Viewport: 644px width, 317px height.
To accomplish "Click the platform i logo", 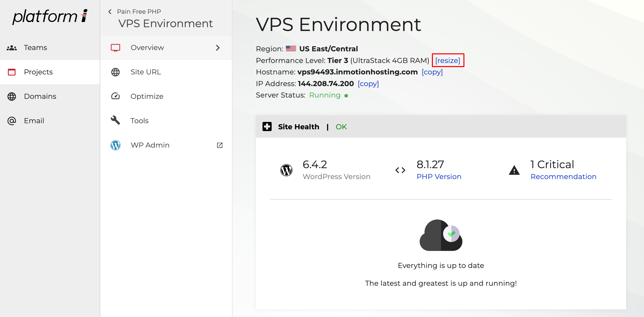I will coord(50,17).
